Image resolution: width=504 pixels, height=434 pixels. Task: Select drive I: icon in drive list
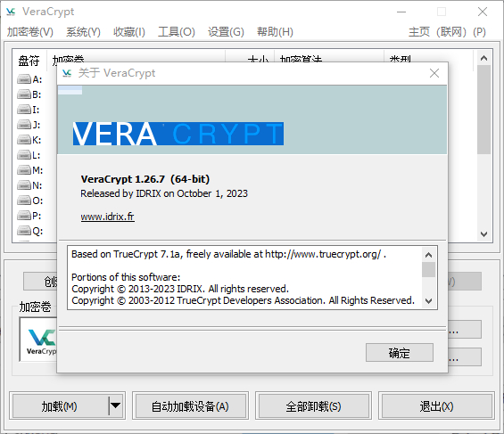pyautogui.click(x=24, y=110)
